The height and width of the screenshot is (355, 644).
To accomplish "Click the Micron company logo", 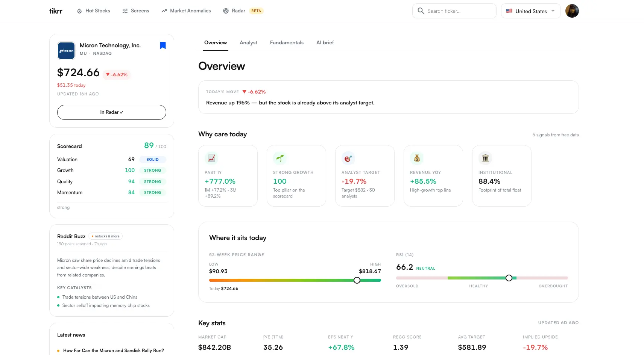I will click(x=66, y=51).
